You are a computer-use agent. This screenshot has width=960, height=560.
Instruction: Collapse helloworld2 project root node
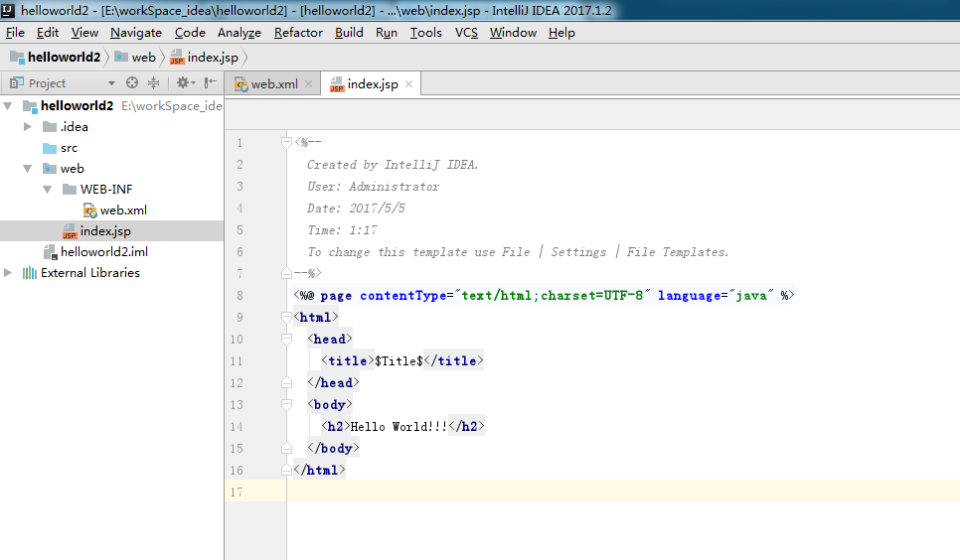[x=7, y=106]
